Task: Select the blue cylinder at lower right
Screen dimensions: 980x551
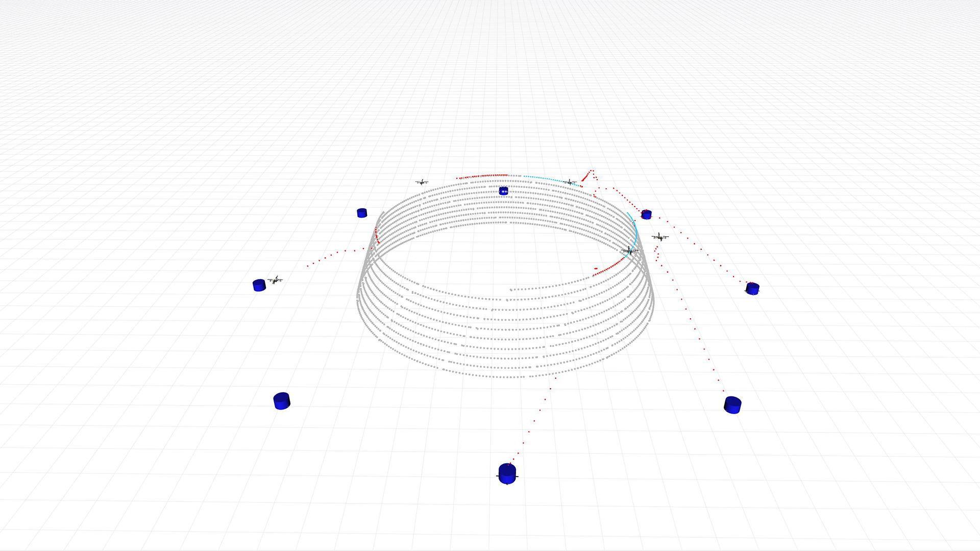Action: pyautogui.click(x=732, y=405)
